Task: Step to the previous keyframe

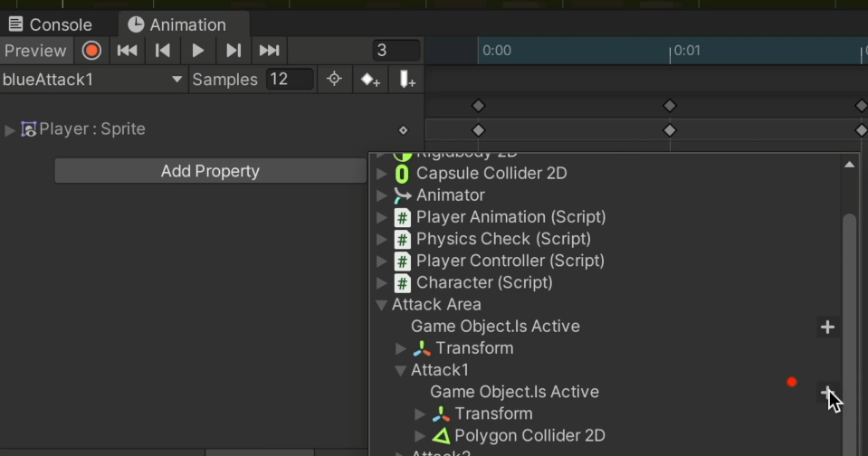Action: tap(162, 51)
